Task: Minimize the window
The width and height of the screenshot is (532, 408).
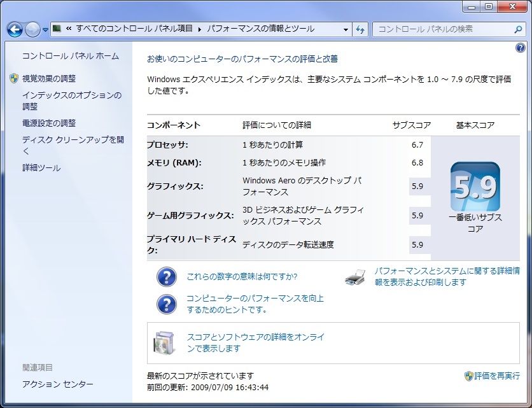Action: pos(472,6)
